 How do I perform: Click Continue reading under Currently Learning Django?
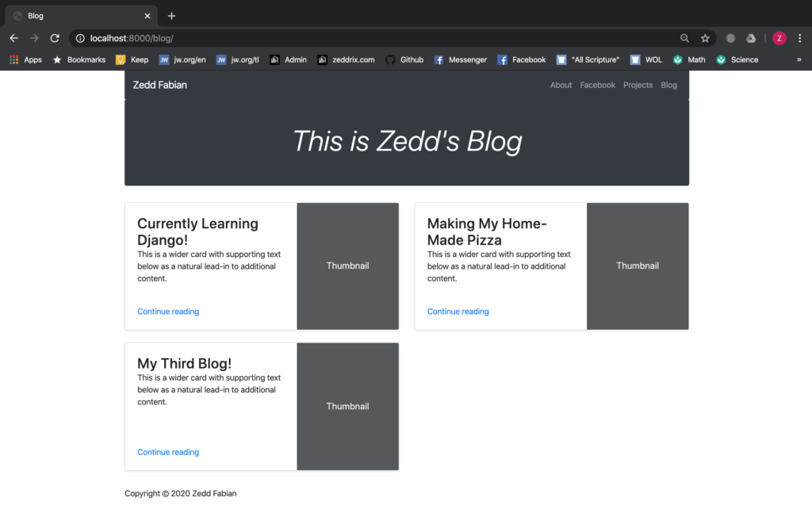coord(168,312)
